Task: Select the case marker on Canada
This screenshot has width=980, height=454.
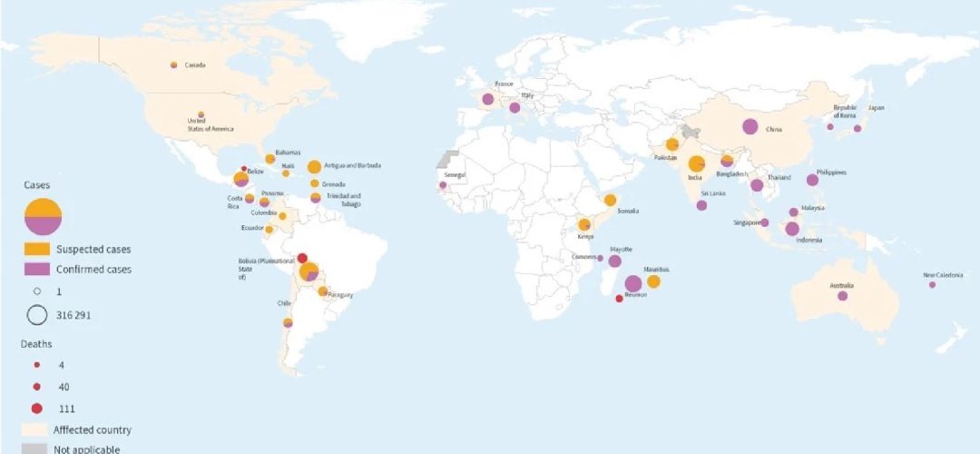Action: click(173, 65)
